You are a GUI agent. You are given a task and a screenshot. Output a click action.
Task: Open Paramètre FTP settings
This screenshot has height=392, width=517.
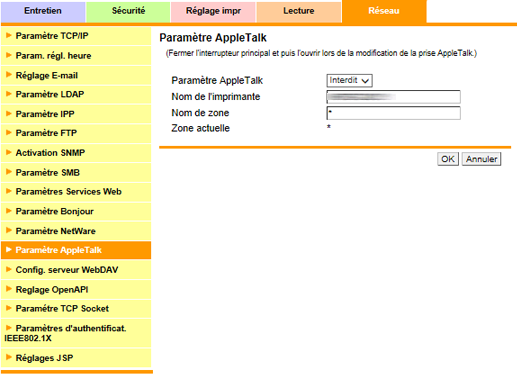[76, 133]
